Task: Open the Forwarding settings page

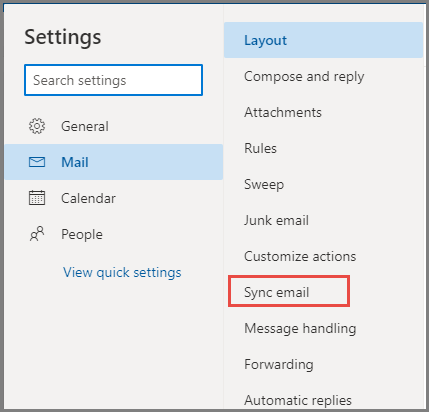Action: (323, 364)
